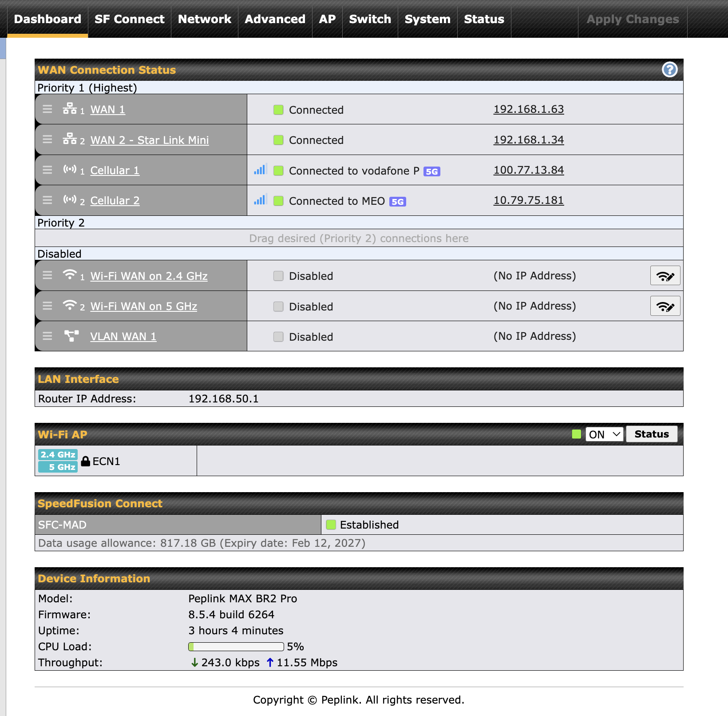
Task: Click the Wi-Fi WAN 2.4 GHz edit icon
Action: [665, 276]
